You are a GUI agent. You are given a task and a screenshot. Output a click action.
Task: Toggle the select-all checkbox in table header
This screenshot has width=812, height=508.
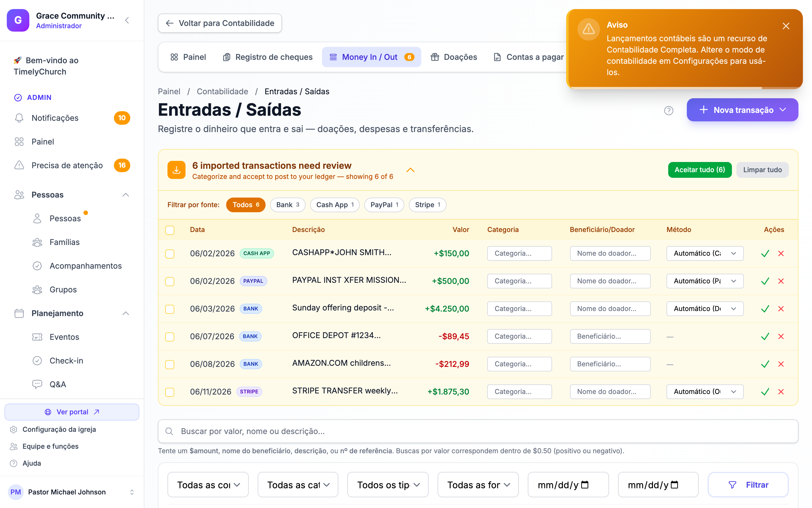point(170,230)
